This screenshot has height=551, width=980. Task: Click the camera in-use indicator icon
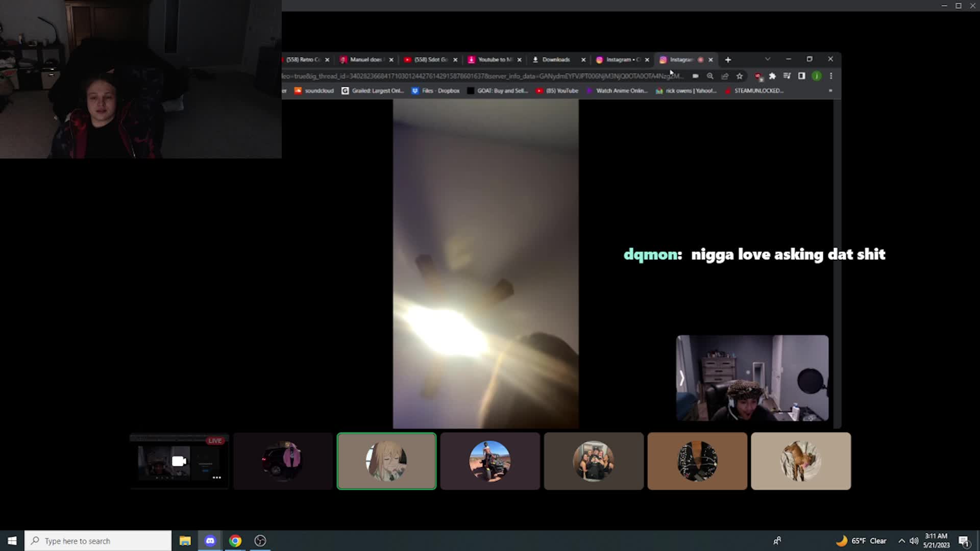(695, 76)
